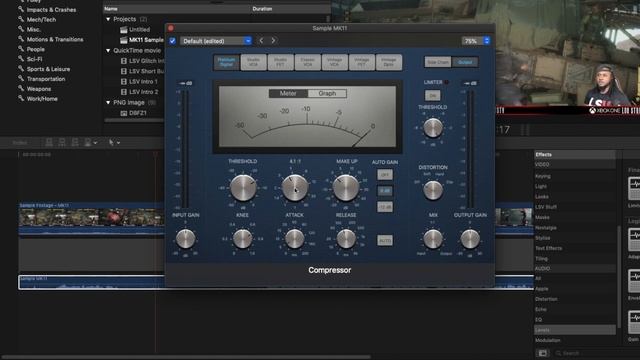Show the Output controls
This screenshot has width=640, height=360.
click(464, 62)
